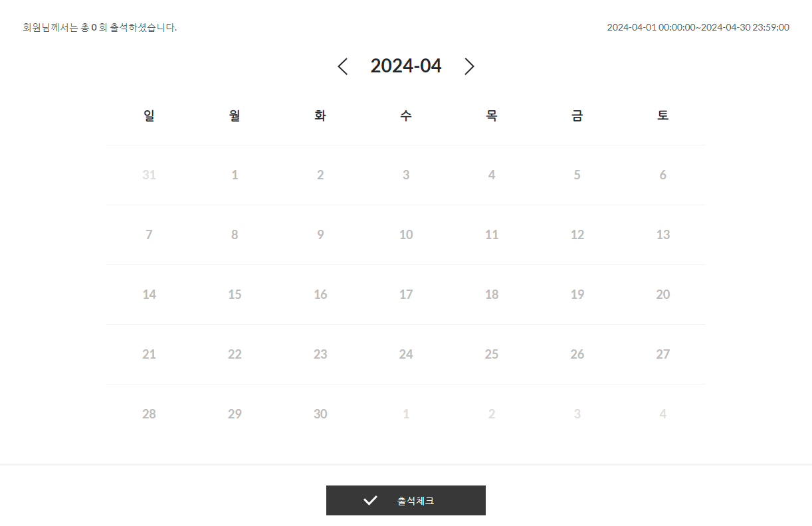The width and height of the screenshot is (812, 526).
Task: Click calendar date 16
Action: (320, 295)
